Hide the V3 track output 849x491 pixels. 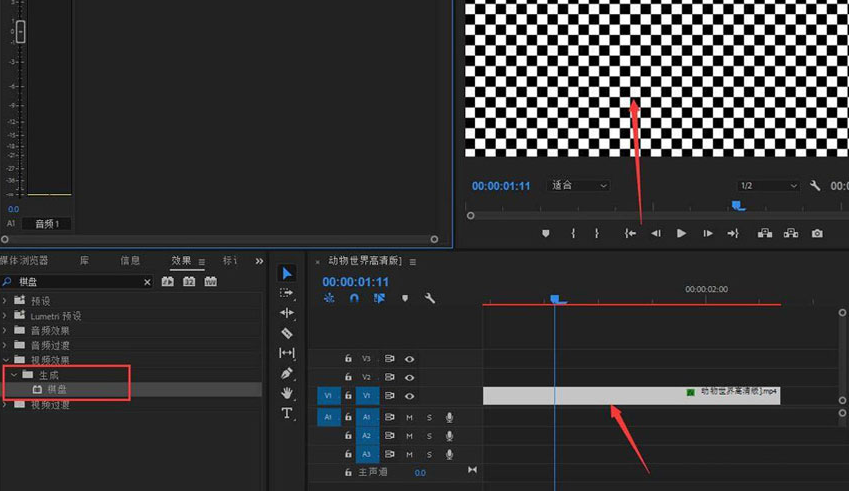click(409, 359)
